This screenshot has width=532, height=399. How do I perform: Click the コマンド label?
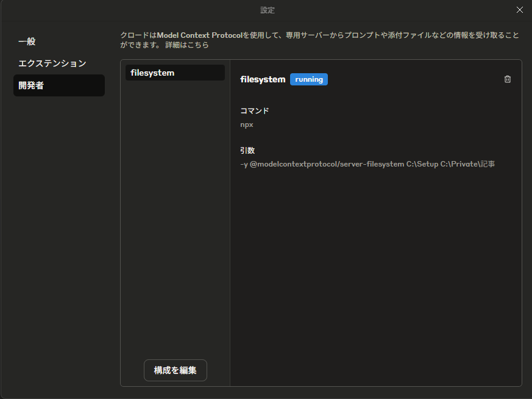pos(254,110)
